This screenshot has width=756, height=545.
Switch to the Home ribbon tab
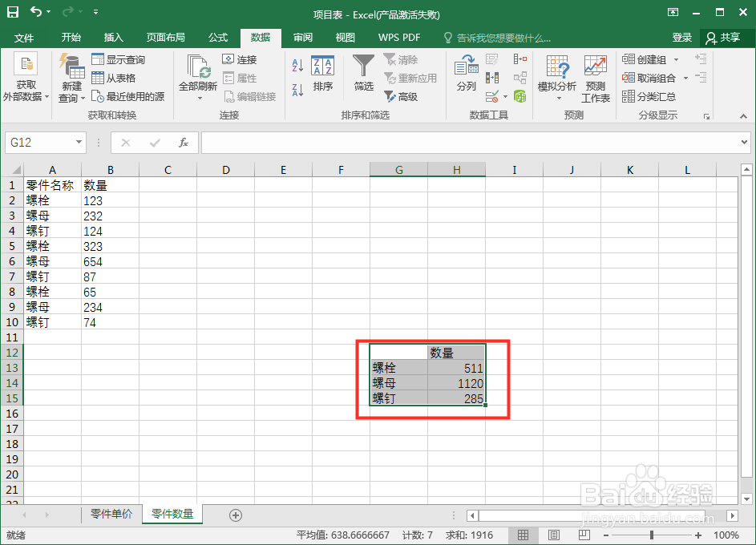[x=71, y=38]
